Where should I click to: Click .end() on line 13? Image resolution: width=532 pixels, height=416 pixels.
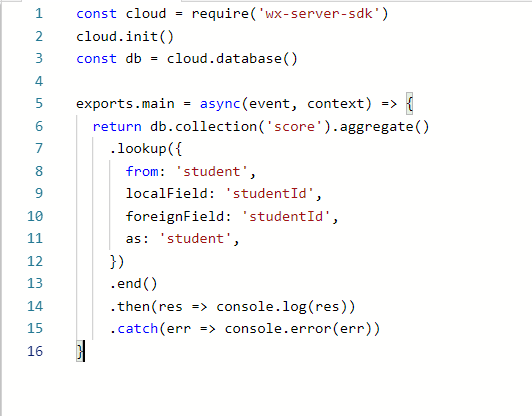tap(133, 284)
